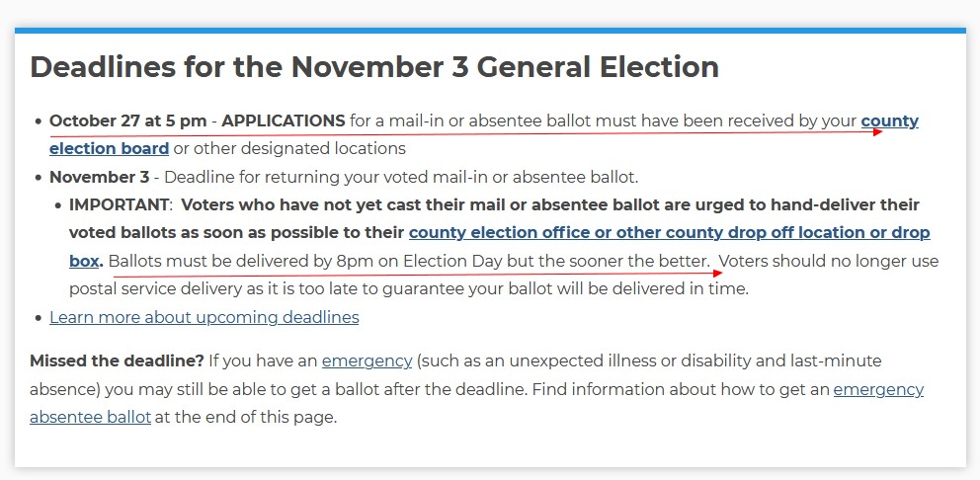980x480 pixels.
Task: Click the red arrowhead after "the sooner the better"
Action: [x=718, y=273]
